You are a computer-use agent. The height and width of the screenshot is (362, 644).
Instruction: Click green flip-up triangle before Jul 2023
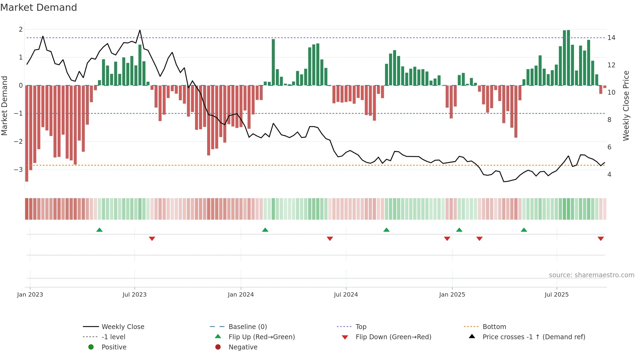[100, 230]
